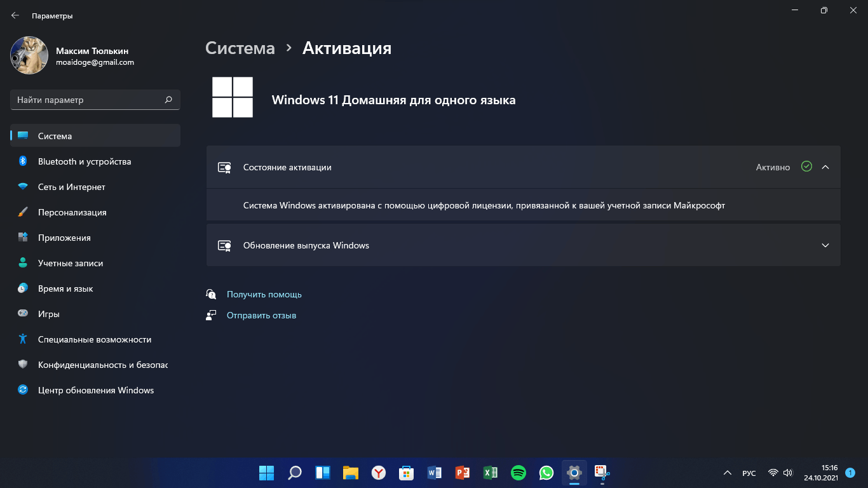Click the 'Состояние активации' certificate icon

(224, 168)
